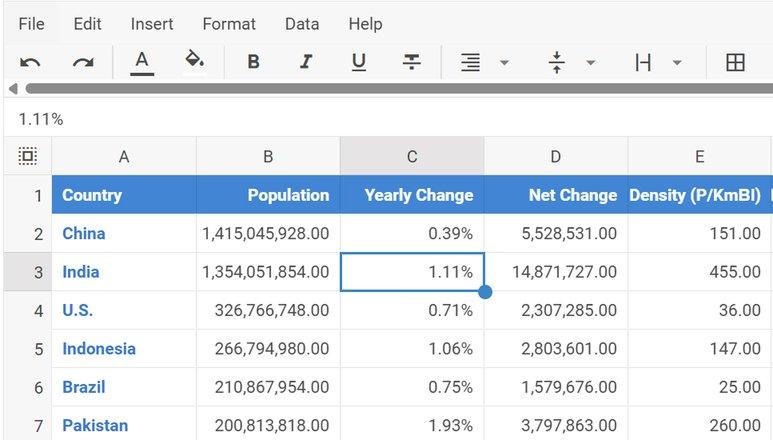Toggle bold formatting
The height and width of the screenshot is (440, 773).
pos(253,62)
